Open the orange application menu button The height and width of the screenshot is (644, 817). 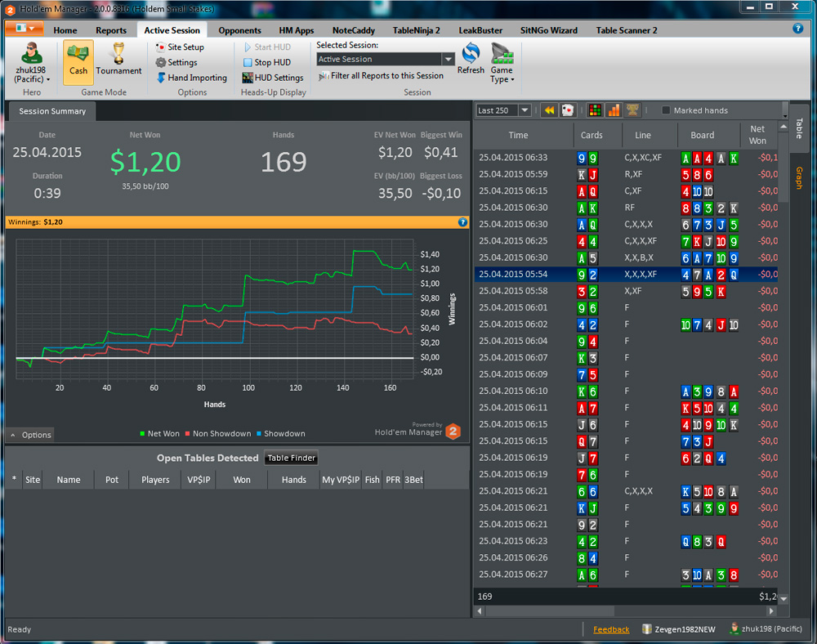25,28
